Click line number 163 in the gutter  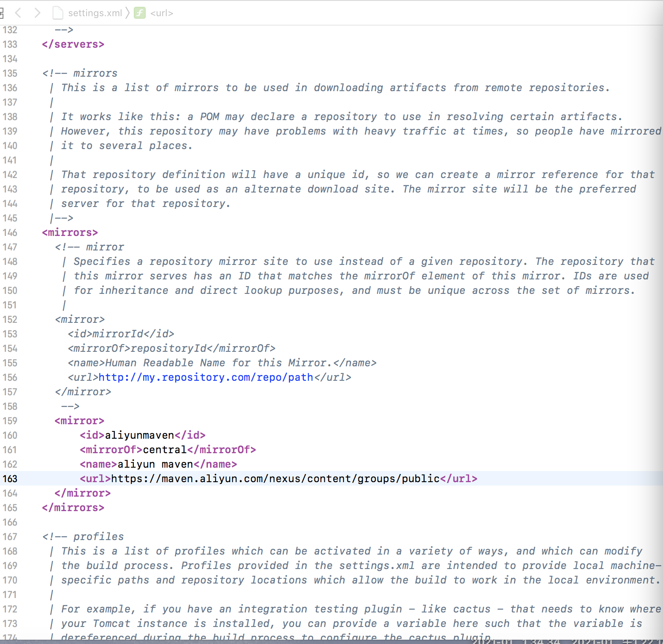(10, 479)
